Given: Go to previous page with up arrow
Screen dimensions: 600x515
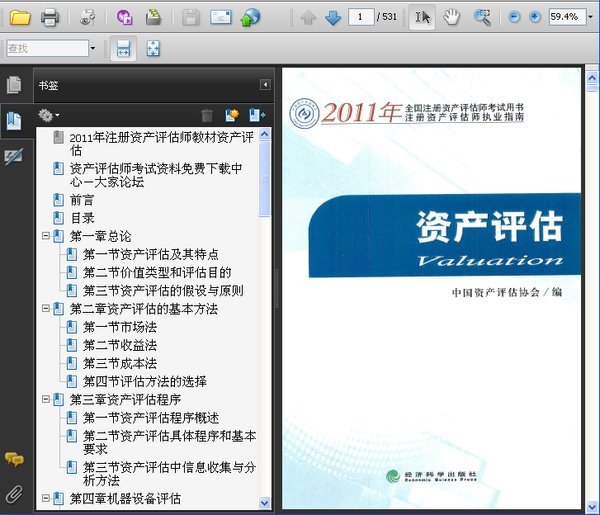Looking at the screenshot, I should [x=308, y=17].
